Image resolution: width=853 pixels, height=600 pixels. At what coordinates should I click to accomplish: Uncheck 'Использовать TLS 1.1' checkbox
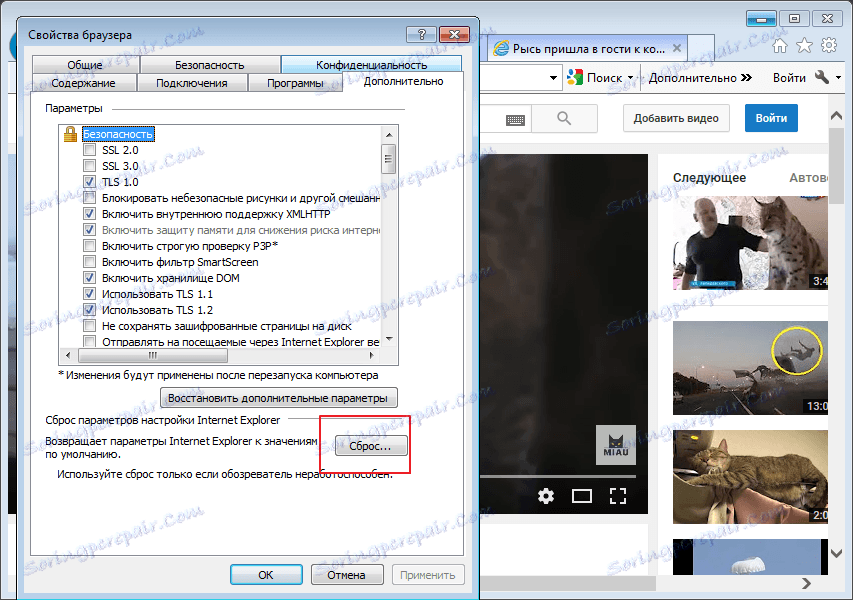(89, 294)
